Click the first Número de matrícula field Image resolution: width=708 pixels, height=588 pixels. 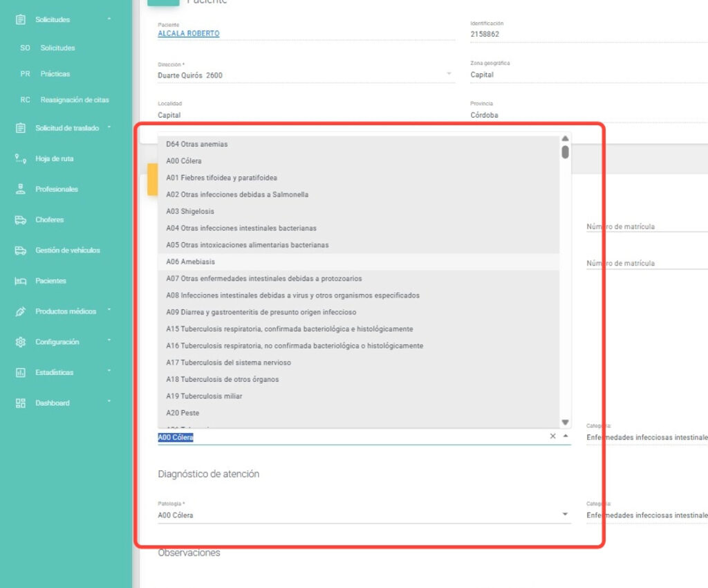pyautogui.click(x=643, y=227)
